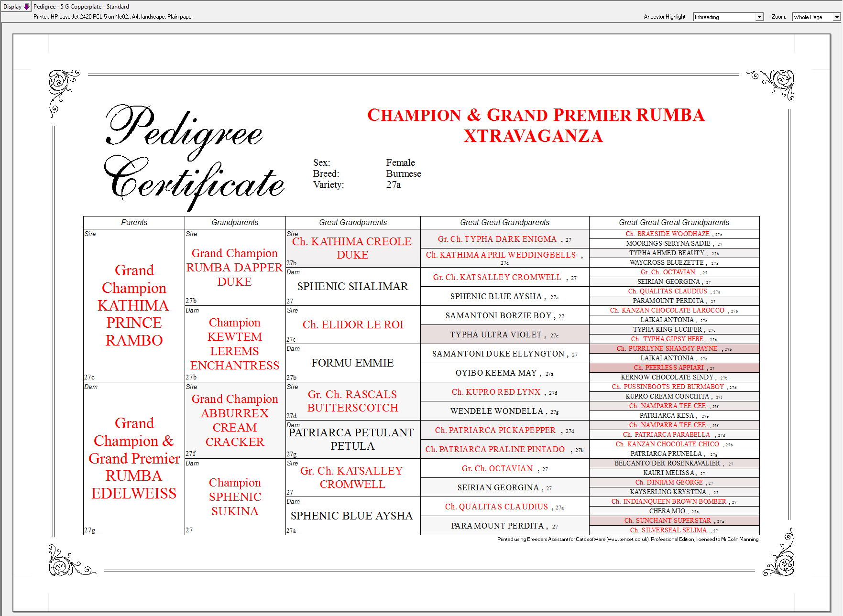
Task: Click 'Gr. Ch. TYPHA DARK ENIGMA'
Action: (x=505, y=239)
